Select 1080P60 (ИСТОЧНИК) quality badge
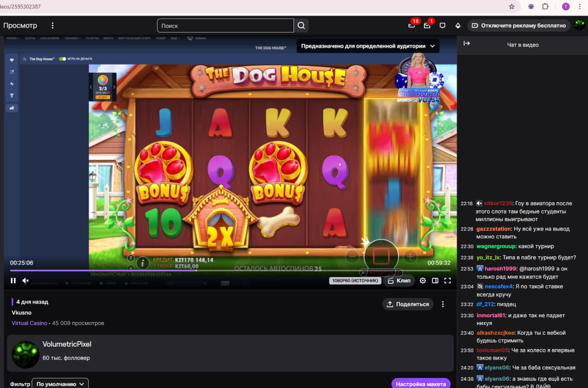 click(x=355, y=280)
